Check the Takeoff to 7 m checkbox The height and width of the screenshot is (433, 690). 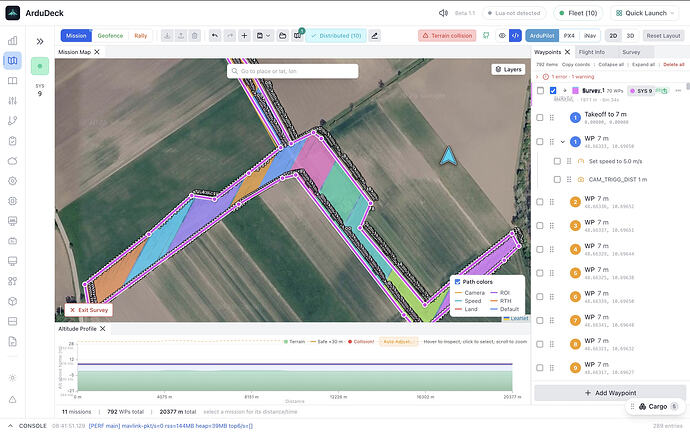click(x=540, y=117)
